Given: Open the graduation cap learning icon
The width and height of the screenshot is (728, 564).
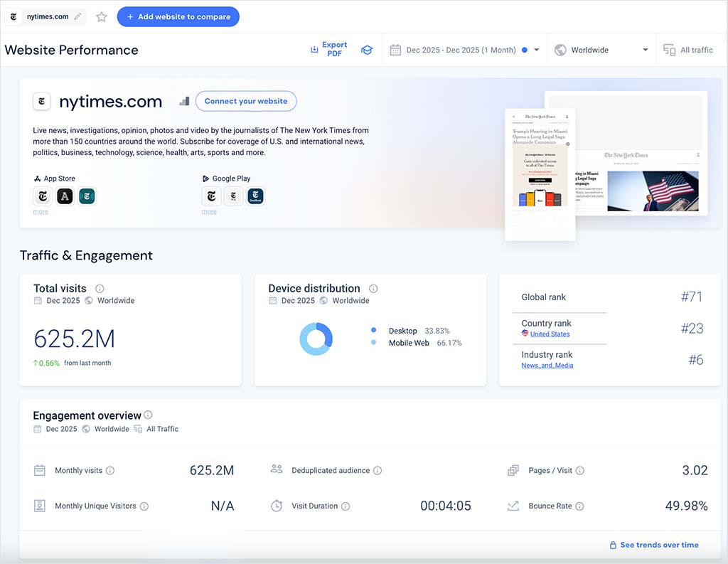Looking at the screenshot, I should click(367, 50).
